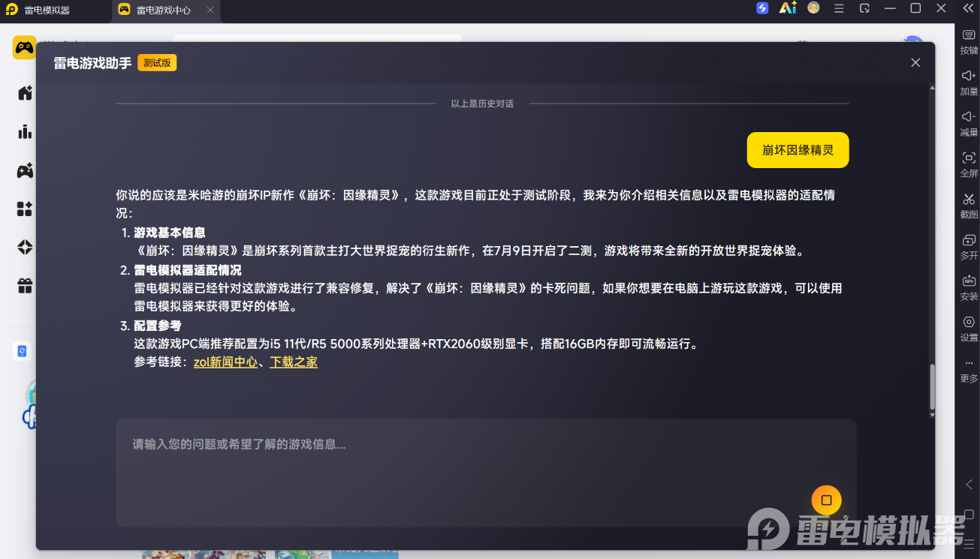Open rankings chart icon in game center sidebar
The height and width of the screenshot is (559, 980).
(x=25, y=132)
